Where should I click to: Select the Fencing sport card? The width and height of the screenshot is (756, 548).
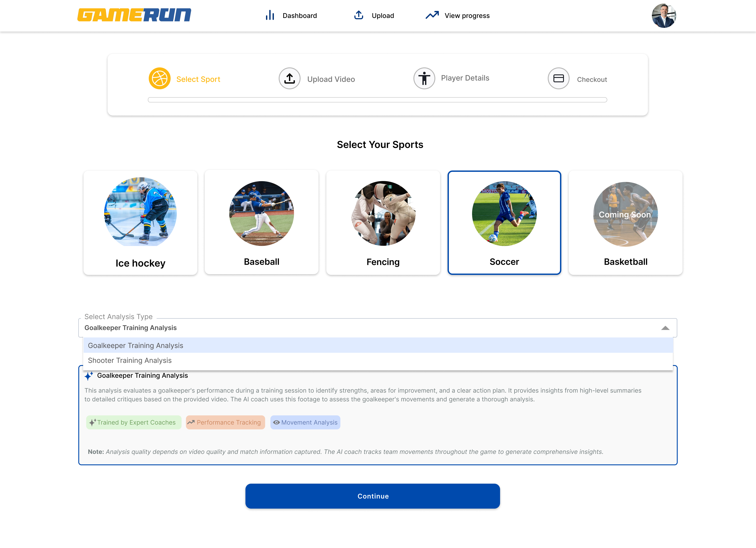[x=383, y=223]
